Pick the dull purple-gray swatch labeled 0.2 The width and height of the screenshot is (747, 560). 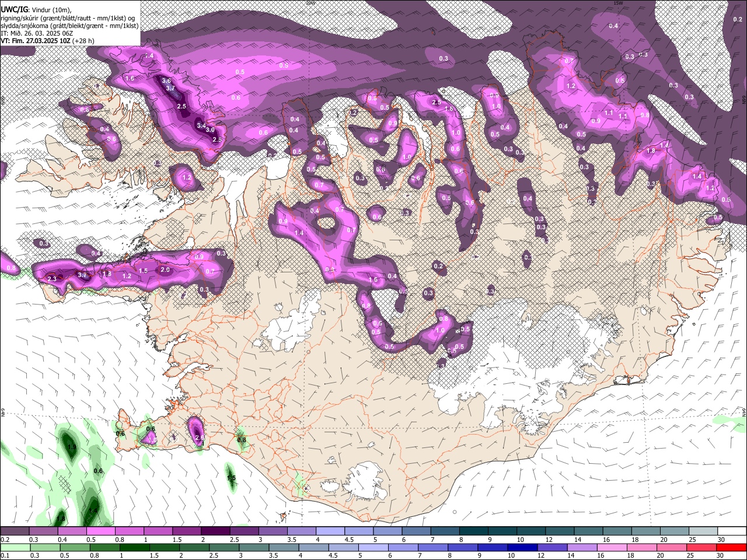click(x=15, y=531)
